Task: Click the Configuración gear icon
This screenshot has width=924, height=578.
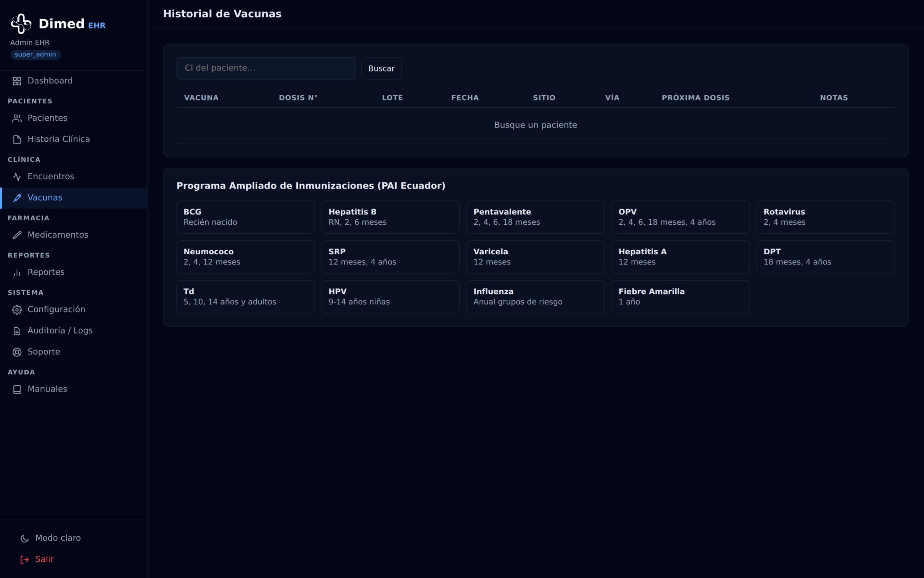Action: [x=17, y=310]
